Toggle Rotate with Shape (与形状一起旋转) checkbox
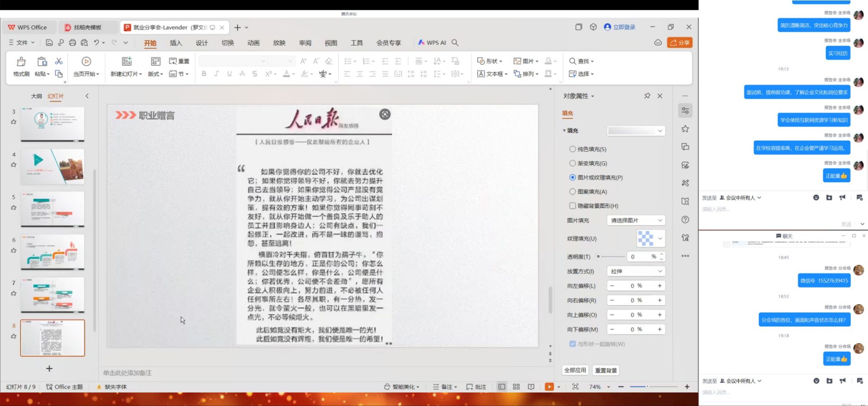868x406 pixels. (x=572, y=344)
